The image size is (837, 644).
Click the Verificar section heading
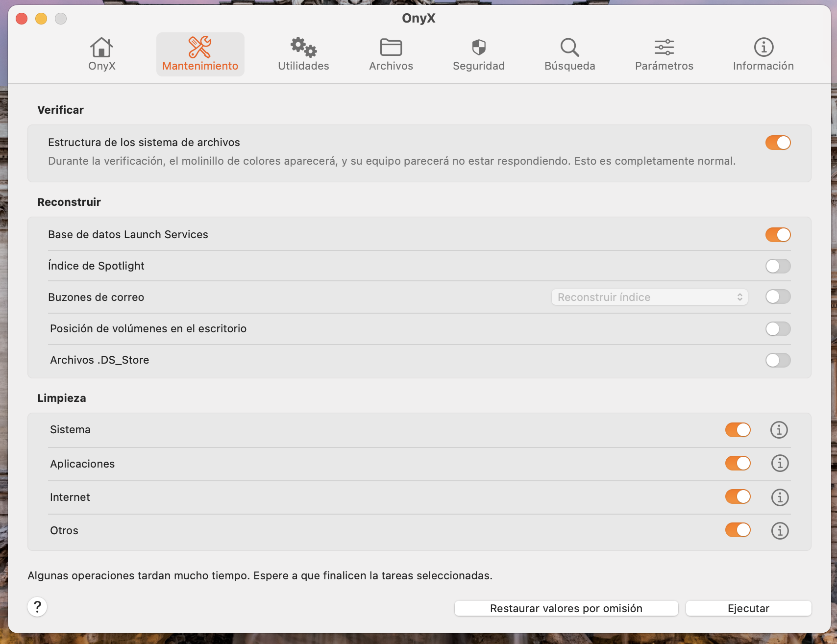click(x=60, y=110)
